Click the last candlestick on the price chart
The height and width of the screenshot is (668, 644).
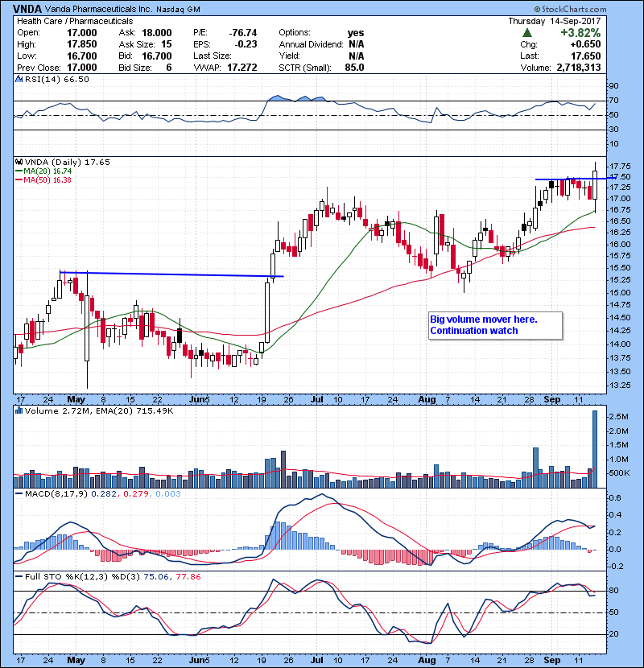[595, 185]
